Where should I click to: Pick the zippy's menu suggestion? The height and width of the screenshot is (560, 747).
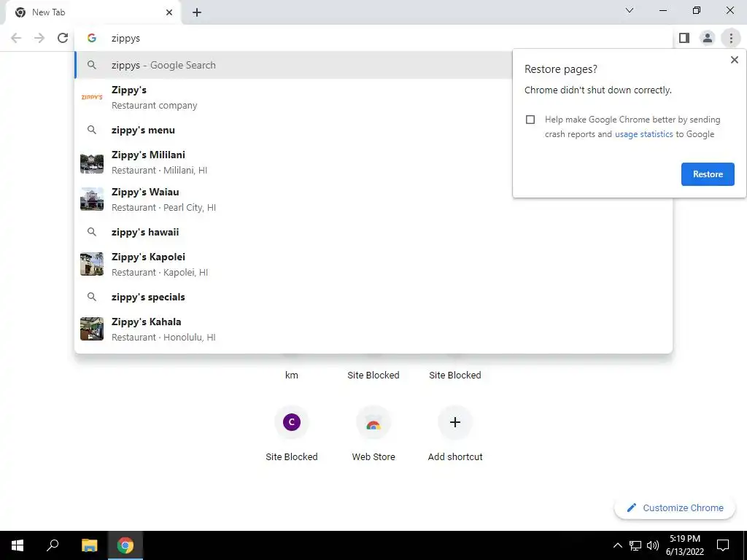(293, 130)
